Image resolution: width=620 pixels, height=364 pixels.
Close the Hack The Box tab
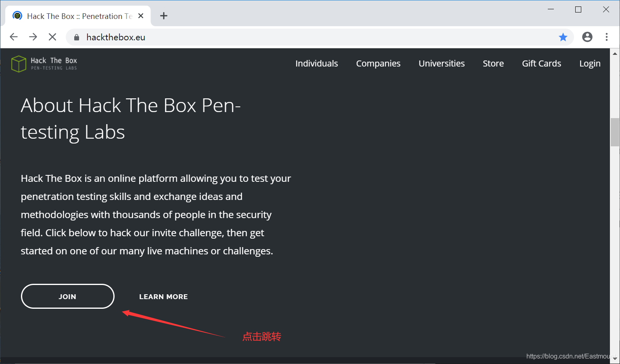(141, 16)
